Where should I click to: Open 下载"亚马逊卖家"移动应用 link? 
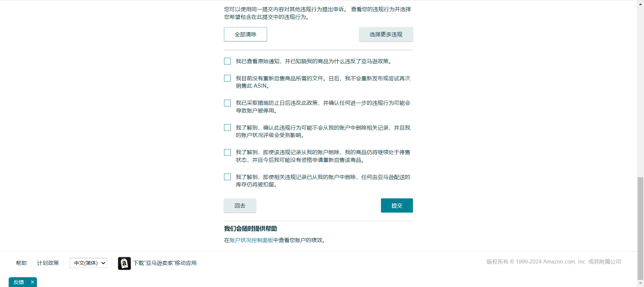pos(165,263)
